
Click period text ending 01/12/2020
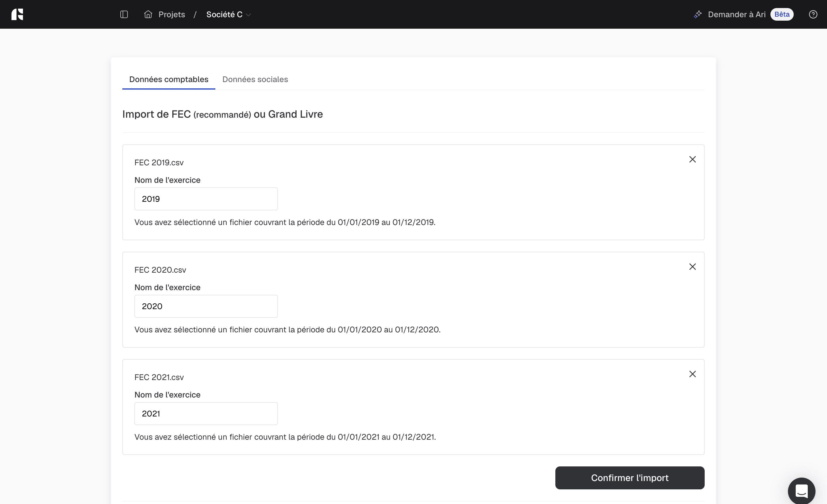pyautogui.click(x=288, y=330)
